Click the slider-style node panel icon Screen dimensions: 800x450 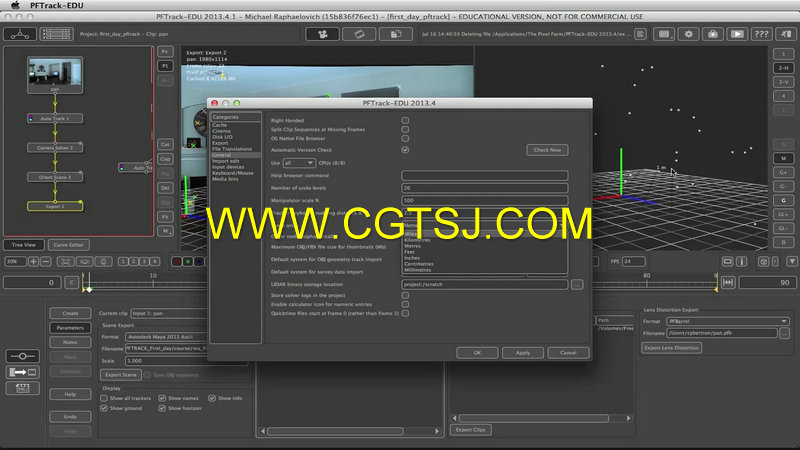point(22,356)
